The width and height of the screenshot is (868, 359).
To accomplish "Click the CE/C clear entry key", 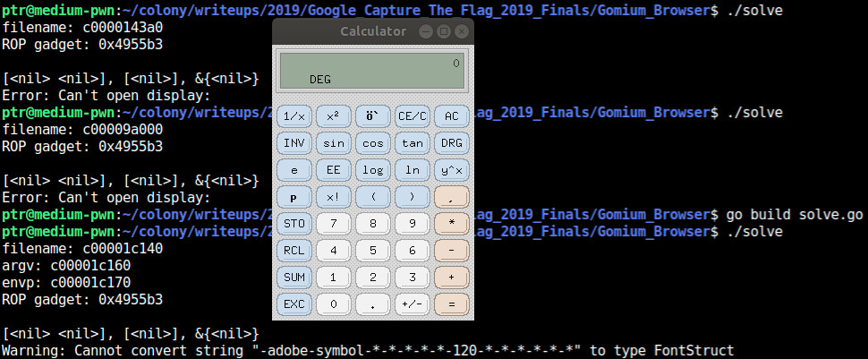I will tap(413, 116).
